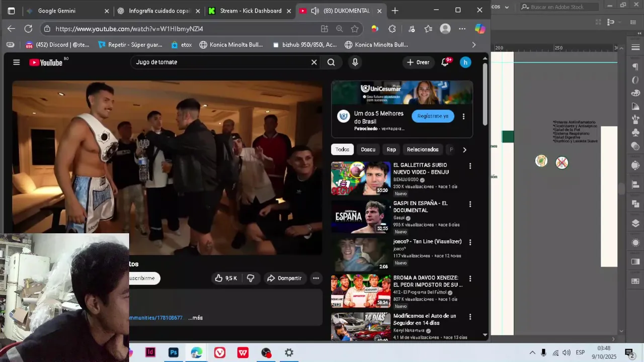The image size is (644, 362).
Task: Open Paragraph panel icon in Adobe dock
Action: coord(635,67)
